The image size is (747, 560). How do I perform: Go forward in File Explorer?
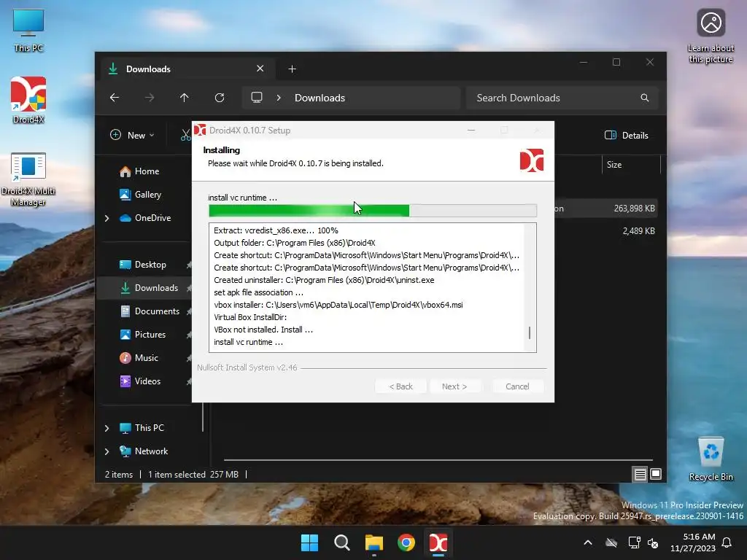[x=150, y=98]
